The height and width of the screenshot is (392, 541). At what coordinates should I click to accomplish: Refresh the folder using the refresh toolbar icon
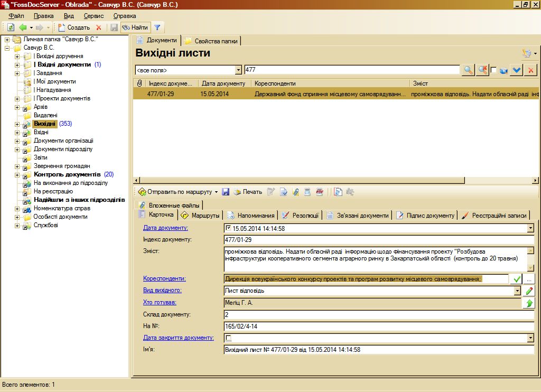[x=11, y=27]
